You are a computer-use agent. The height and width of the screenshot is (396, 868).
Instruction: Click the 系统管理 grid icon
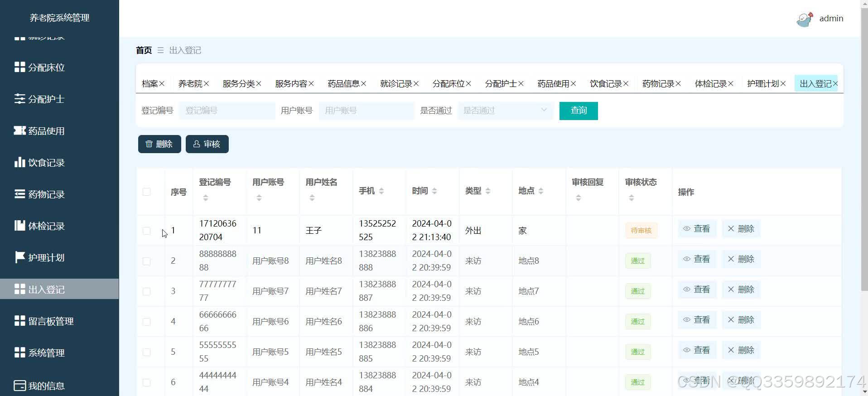(x=19, y=353)
